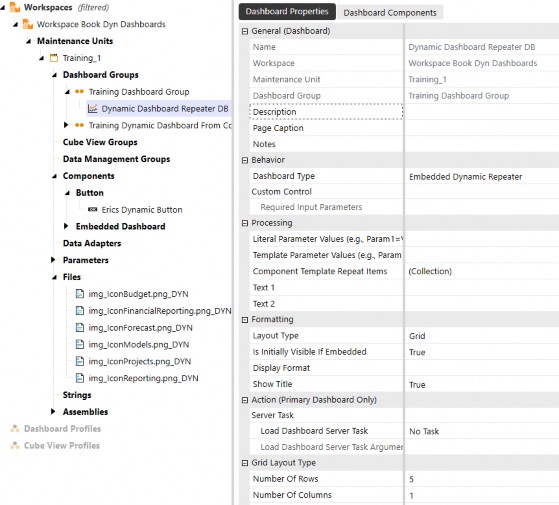Viewport: 559px width, 505px height.
Task: Click the Workspaces root folder icon
Action: coord(15,7)
